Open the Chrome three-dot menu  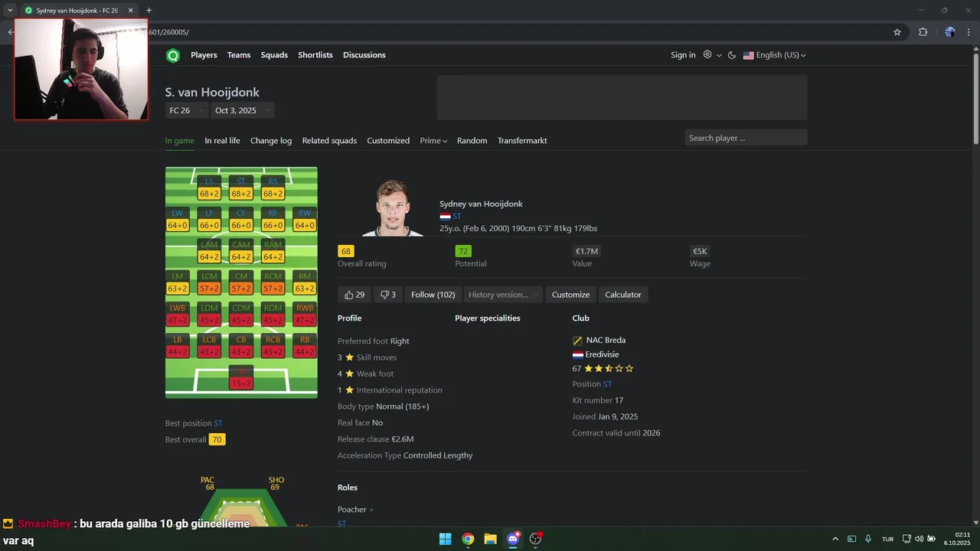969,32
